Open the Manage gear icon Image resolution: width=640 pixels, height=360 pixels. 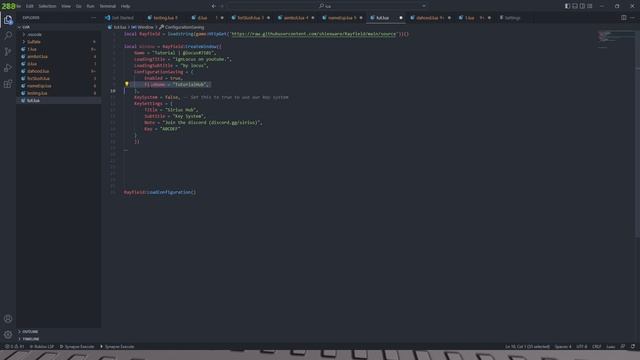click(8, 335)
